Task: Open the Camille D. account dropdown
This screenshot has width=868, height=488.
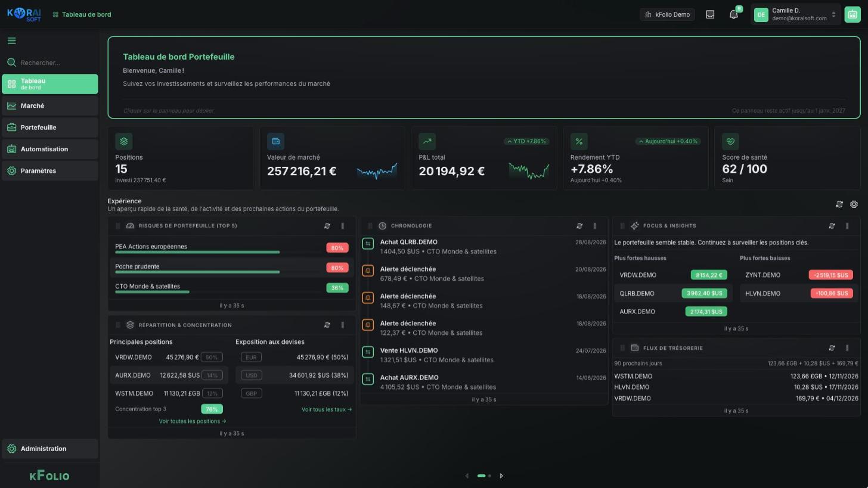Action: pos(796,14)
